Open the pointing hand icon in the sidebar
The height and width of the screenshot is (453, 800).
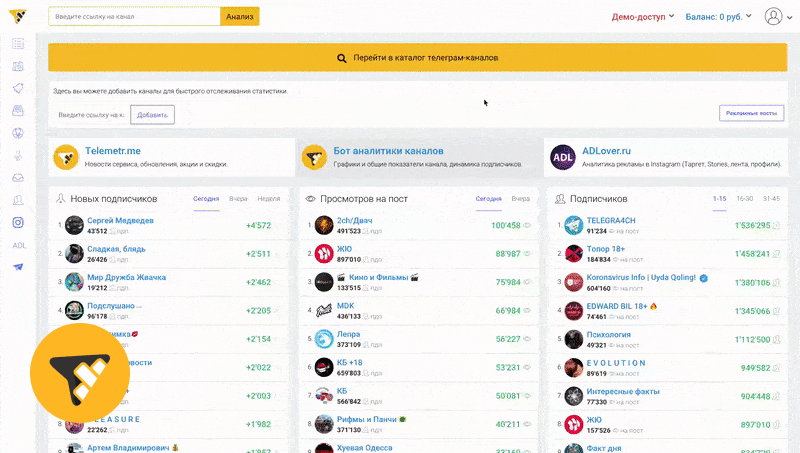point(18,156)
